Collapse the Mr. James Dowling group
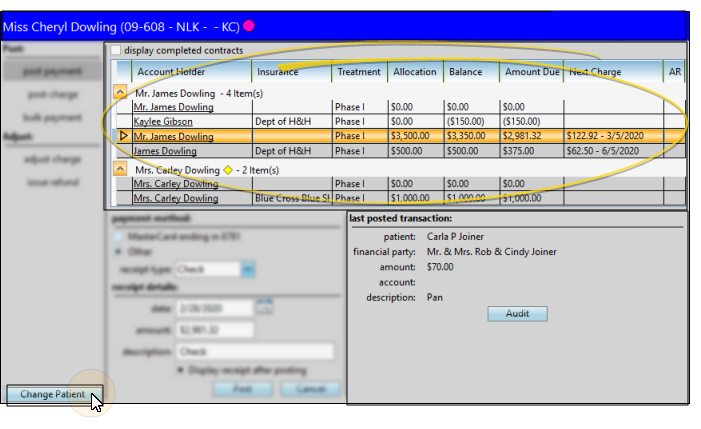Image resolution: width=701 pixels, height=429 pixels. coord(121,91)
